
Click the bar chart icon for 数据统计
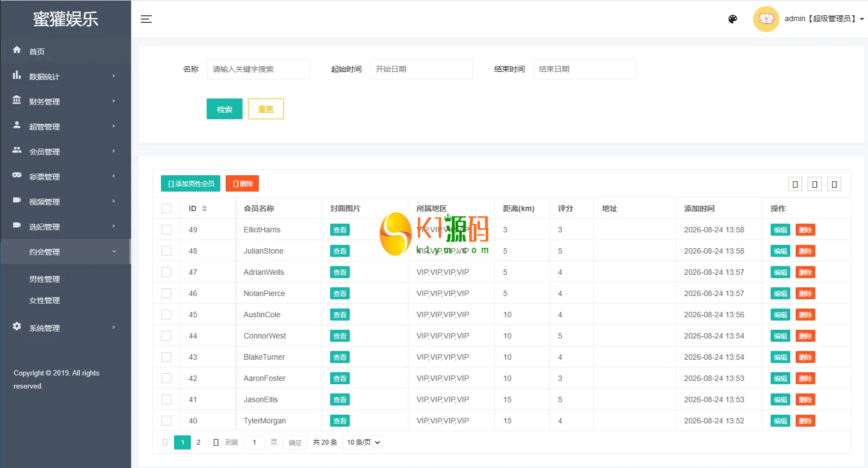17,75
